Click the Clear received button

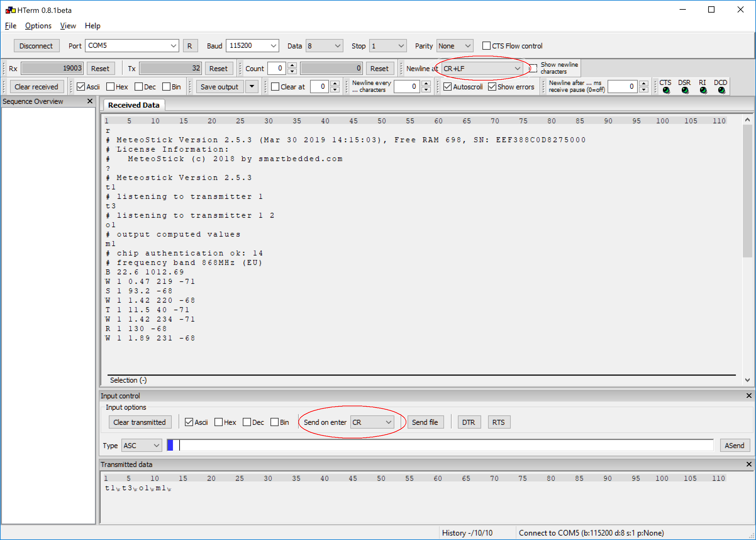click(x=36, y=87)
